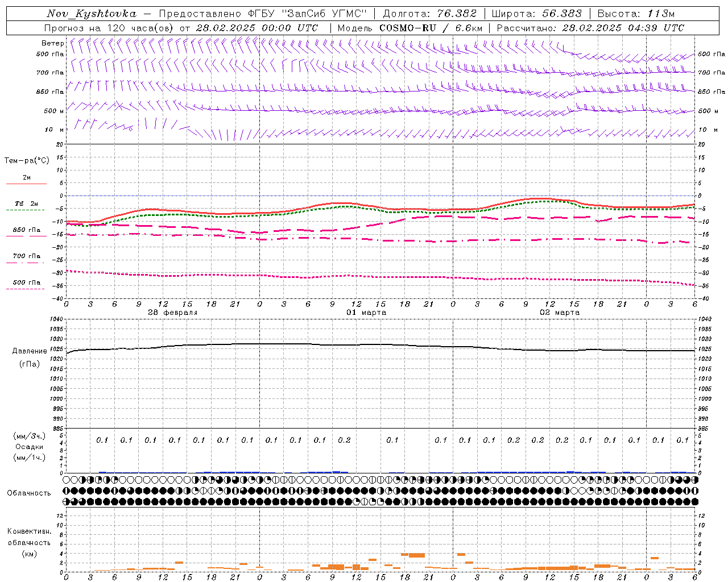Click the Давление pressure label
Screen dimensions: 728x582
click(x=30, y=351)
